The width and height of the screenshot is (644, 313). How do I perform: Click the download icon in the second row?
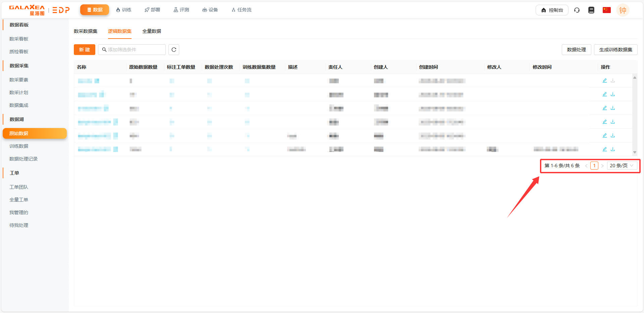point(613,94)
